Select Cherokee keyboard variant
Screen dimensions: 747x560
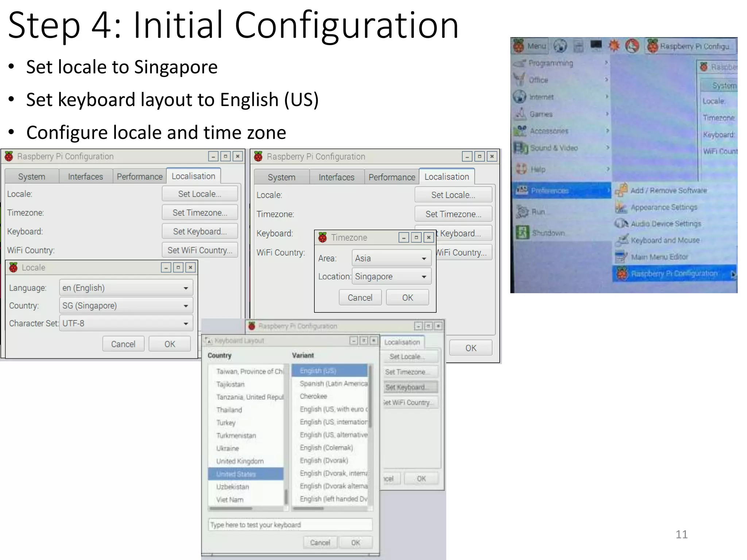[330, 396]
